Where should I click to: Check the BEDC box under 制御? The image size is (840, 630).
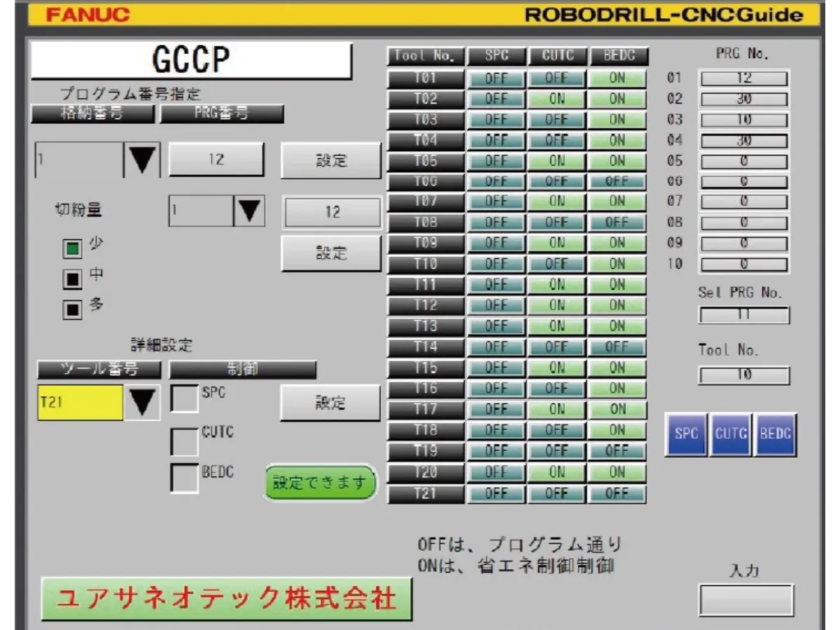click(x=185, y=478)
